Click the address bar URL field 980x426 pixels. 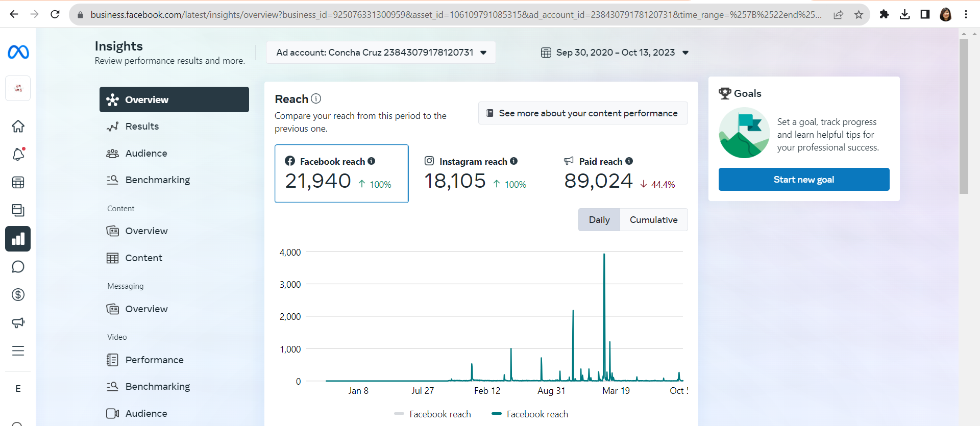coord(456,15)
